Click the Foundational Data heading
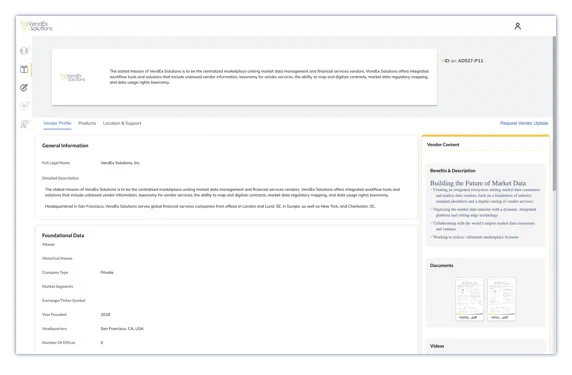 pos(63,235)
